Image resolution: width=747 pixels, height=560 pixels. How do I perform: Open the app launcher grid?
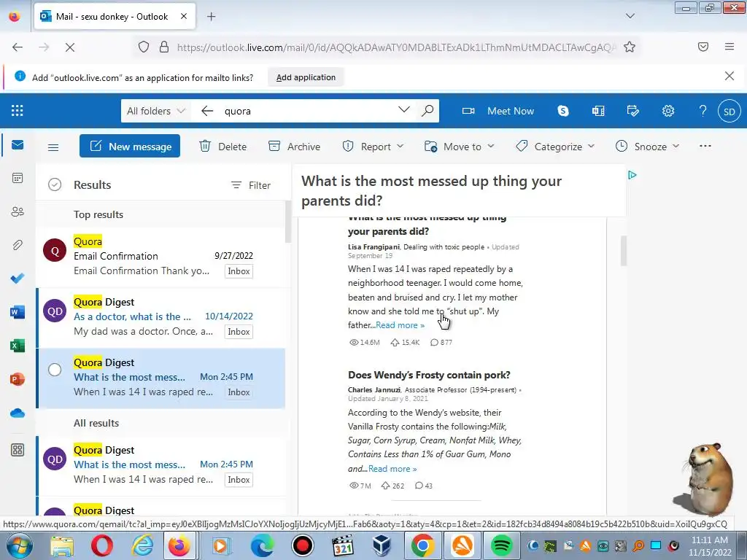coord(18,111)
